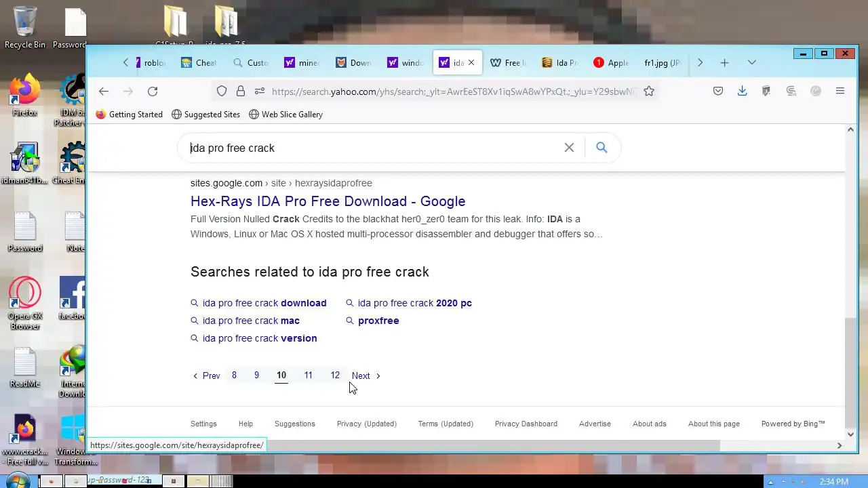
Task: Open About ads footer link
Action: click(650, 424)
